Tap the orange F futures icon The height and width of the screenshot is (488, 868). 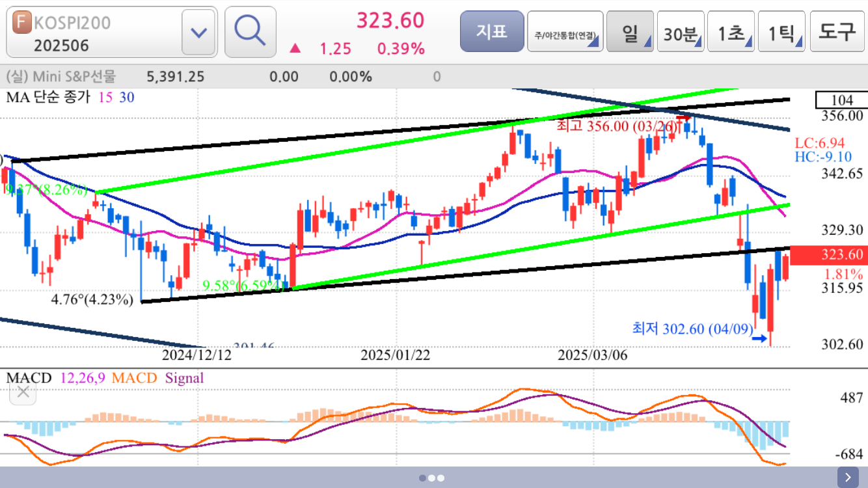[21, 23]
